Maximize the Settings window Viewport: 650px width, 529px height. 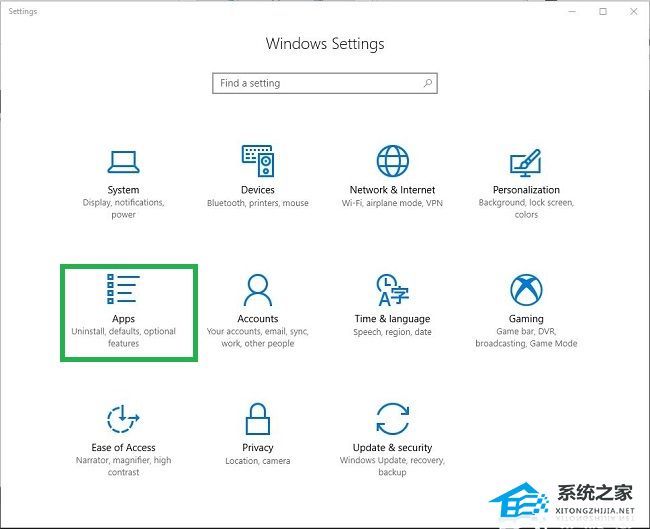click(x=603, y=12)
